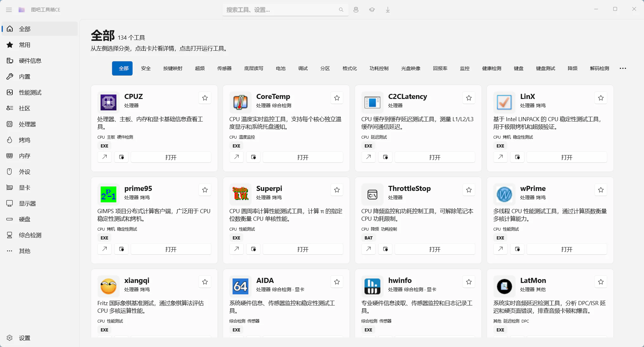Image resolution: width=644 pixels, height=347 pixels.
Task: Click the CPUZ chip icon
Action: pos(108,102)
